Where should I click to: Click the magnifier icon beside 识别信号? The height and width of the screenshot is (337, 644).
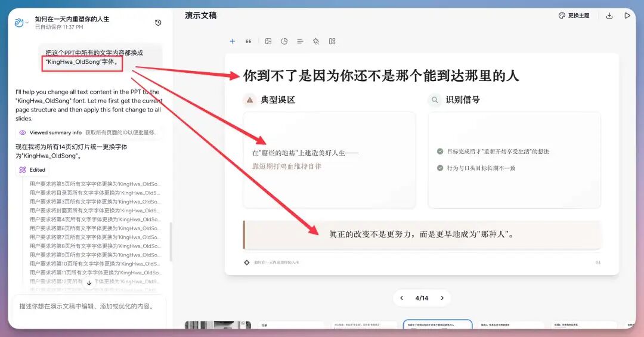click(x=435, y=100)
